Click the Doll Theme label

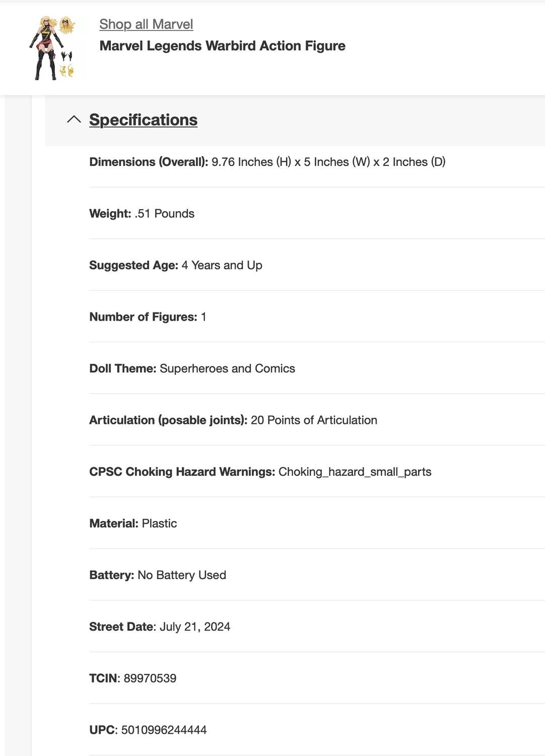122,368
